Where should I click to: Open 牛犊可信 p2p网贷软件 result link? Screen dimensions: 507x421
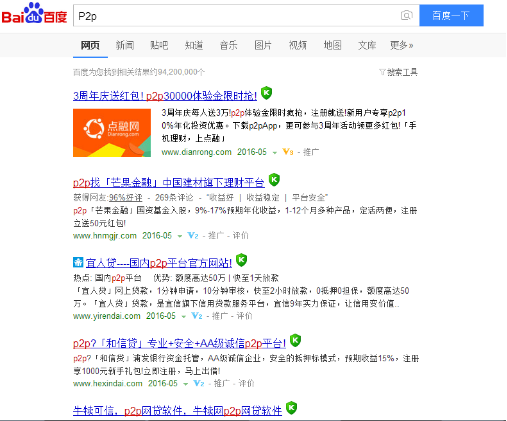click(177, 410)
